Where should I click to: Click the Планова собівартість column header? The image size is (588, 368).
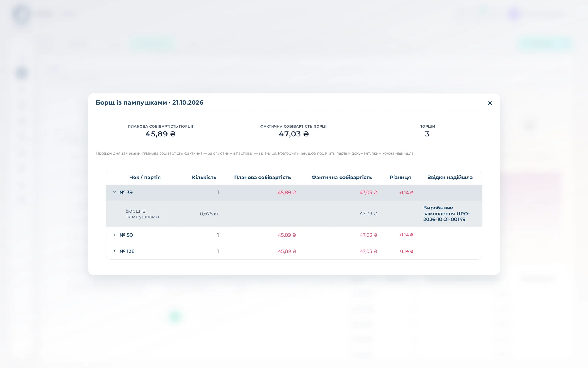pyautogui.click(x=262, y=177)
